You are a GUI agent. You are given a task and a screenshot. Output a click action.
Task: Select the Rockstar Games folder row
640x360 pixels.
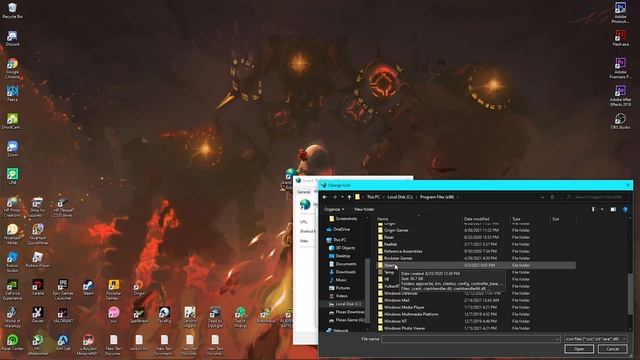(x=476, y=258)
